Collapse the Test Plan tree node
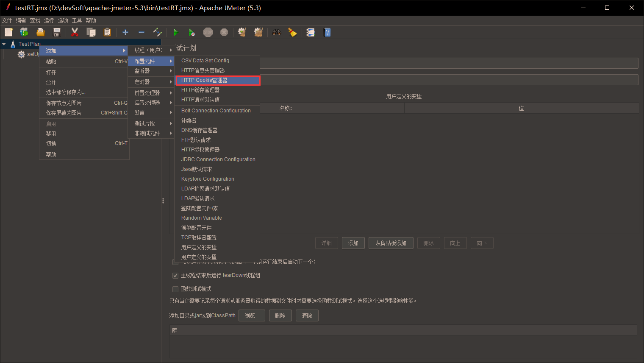This screenshot has height=363, width=644. 4,44
